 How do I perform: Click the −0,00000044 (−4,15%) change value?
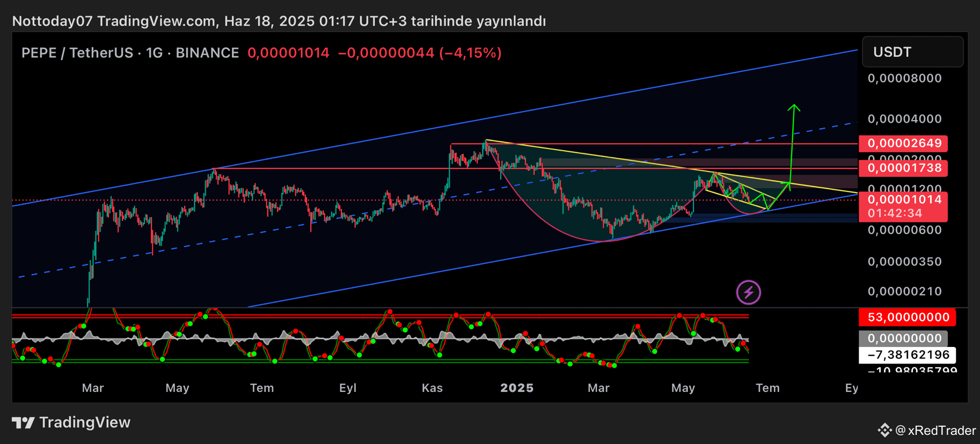tap(420, 53)
